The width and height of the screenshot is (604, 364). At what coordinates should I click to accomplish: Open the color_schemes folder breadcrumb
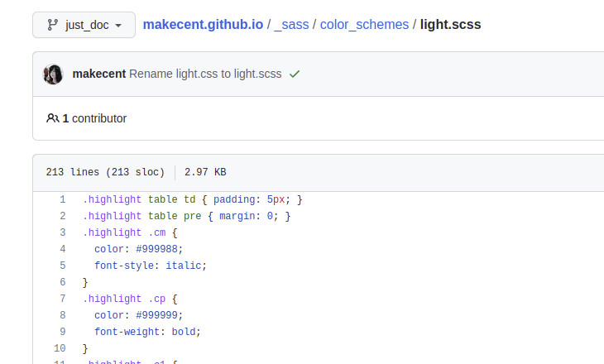coord(364,25)
